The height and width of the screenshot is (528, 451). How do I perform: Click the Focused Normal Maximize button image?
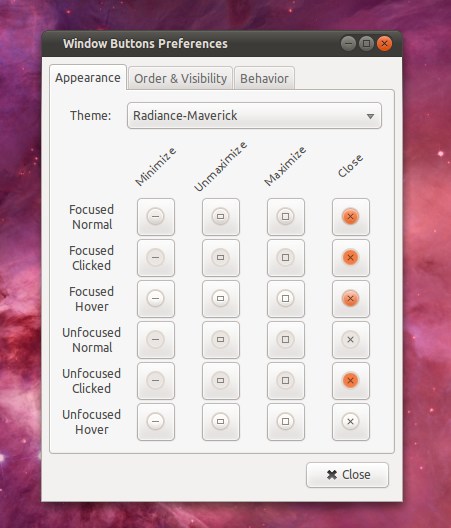click(286, 217)
